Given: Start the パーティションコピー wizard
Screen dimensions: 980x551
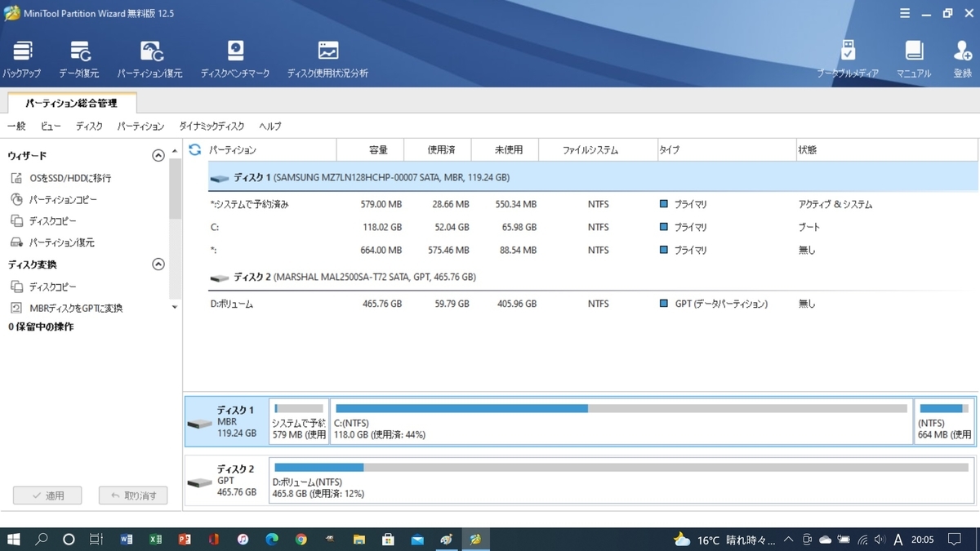Looking at the screenshot, I should tap(53, 199).
